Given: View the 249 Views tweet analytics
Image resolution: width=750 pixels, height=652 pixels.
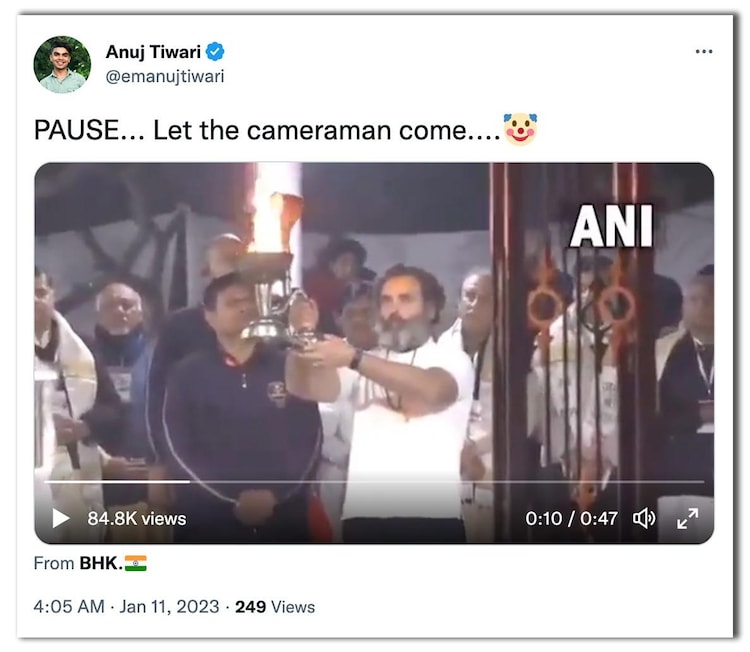Looking at the screenshot, I should point(275,606).
